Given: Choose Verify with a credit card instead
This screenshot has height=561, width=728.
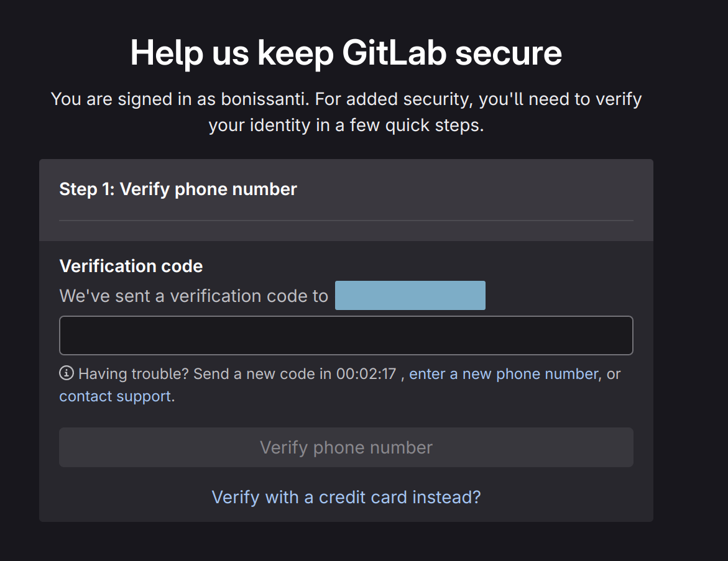Looking at the screenshot, I should click(x=346, y=497).
